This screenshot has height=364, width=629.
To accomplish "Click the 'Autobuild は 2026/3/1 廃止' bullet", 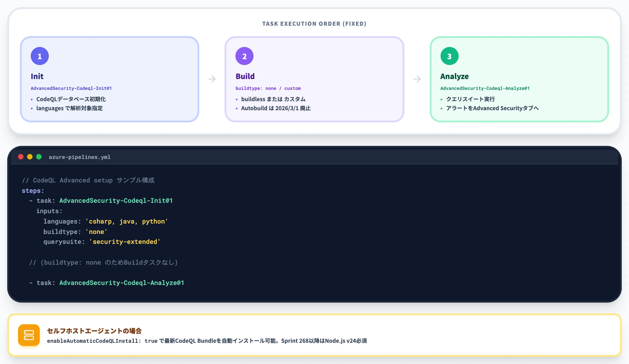I will tap(276, 108).
